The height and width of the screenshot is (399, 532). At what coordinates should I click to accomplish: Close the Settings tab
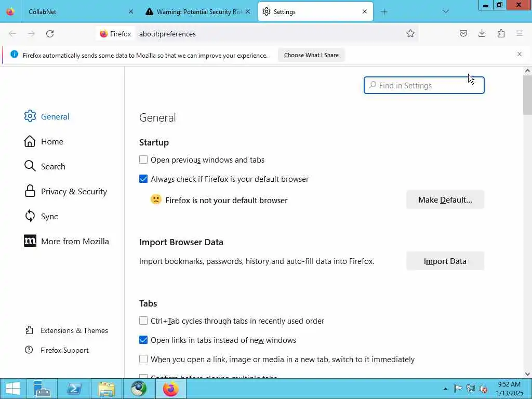tap(365, 11)
